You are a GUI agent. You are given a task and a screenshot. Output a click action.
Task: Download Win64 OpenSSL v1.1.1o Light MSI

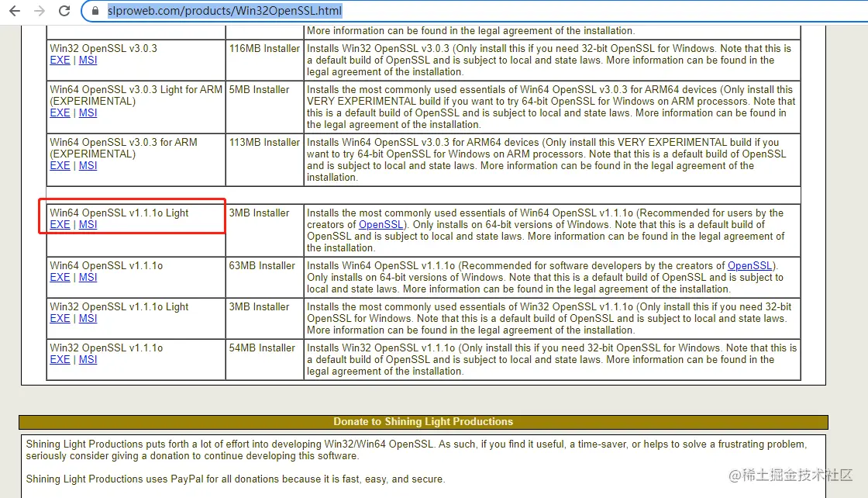pyautogui.click(x=88, y=224)
